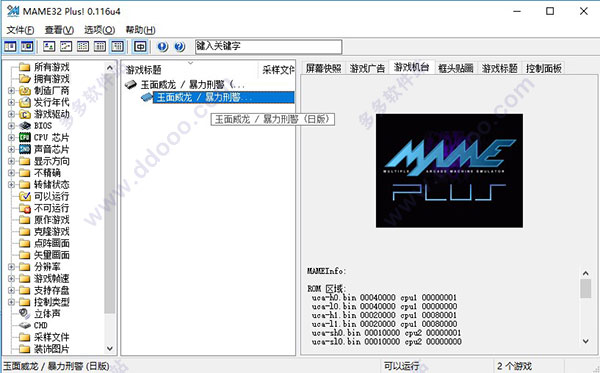Click the folder tree scroll down arrow

click(x=110, y=349)
